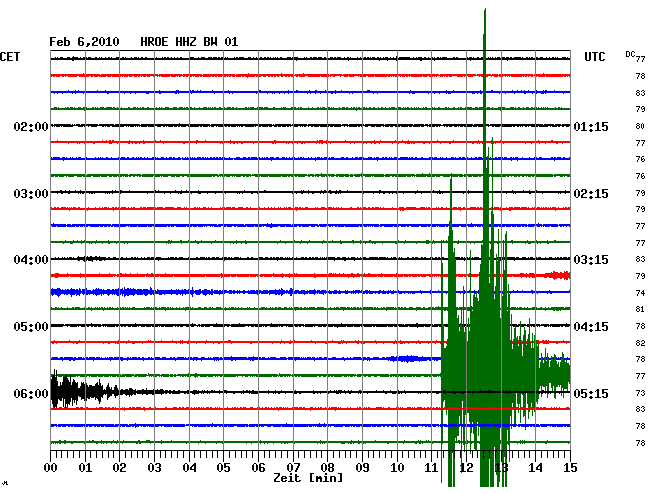The image size is (650, 494).
Task: Click the date label "Feb 6,2010"
Action: click(x=84, y=42)
